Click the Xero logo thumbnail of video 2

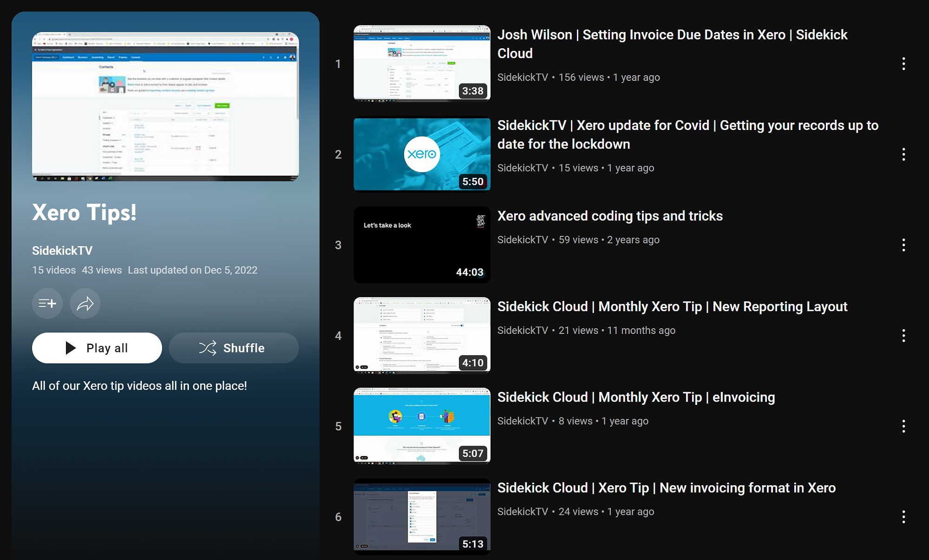[x=422, y=154]
